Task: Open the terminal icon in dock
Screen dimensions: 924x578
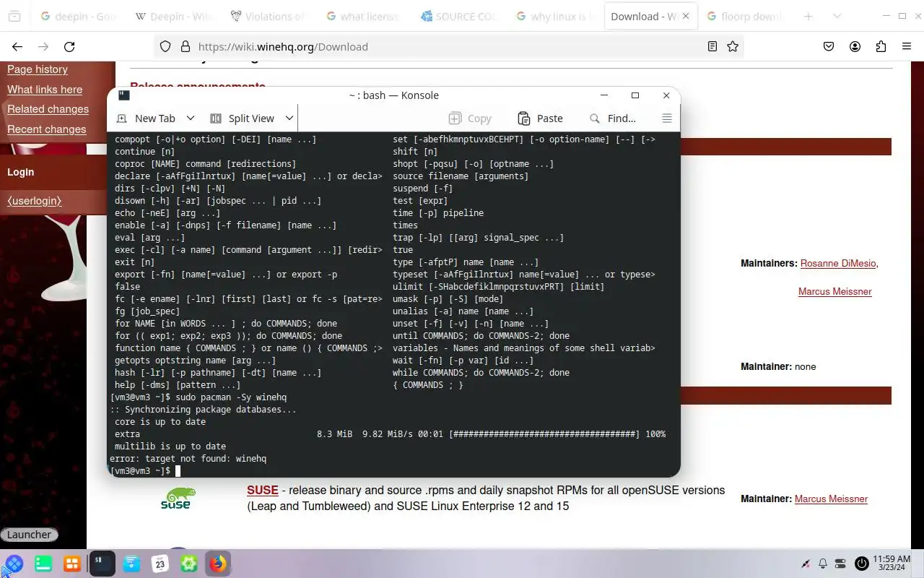Action: (102, 564)
